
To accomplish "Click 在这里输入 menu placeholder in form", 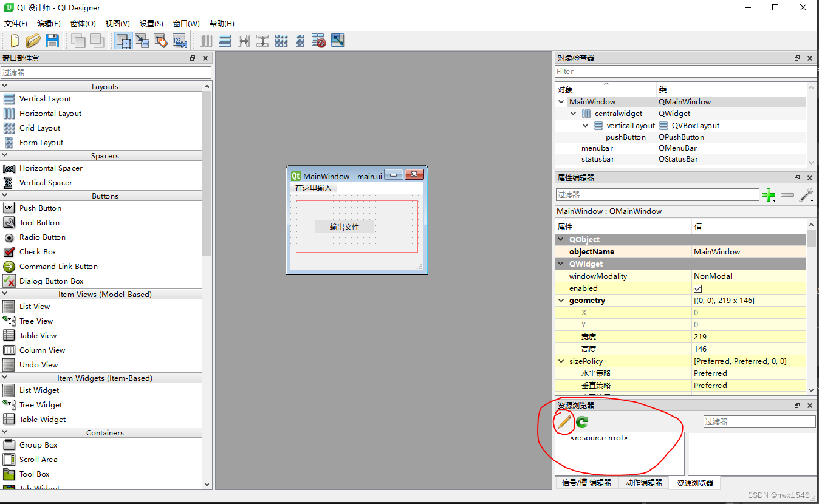I will coord(314,188).
